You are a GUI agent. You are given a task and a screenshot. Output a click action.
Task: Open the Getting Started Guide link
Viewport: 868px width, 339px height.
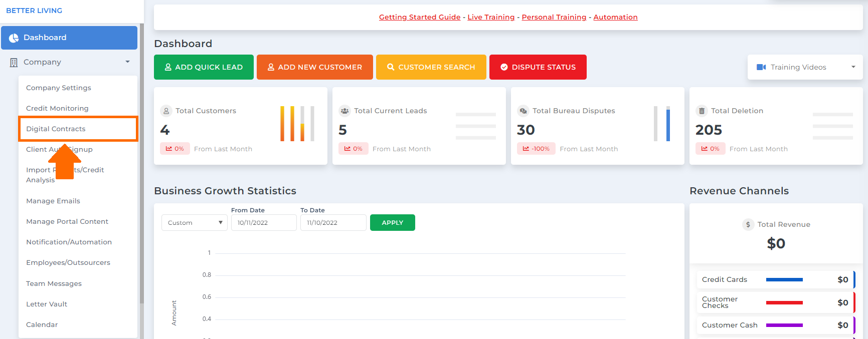[x=420, y=17]
